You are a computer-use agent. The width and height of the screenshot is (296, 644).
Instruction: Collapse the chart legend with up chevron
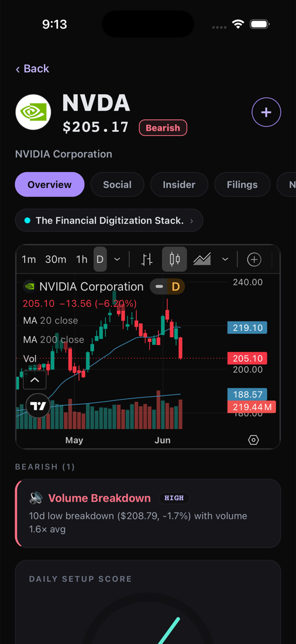[x=35, y=380]
